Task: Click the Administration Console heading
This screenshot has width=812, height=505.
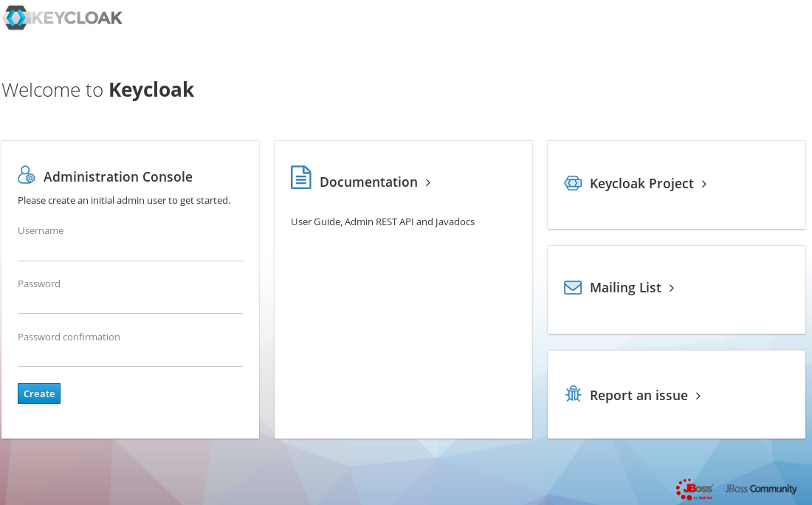Action: click(117, 177)
